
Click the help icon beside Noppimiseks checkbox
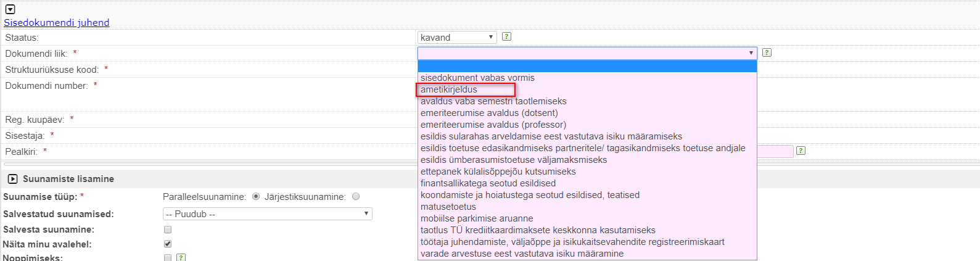click(181, 257)
